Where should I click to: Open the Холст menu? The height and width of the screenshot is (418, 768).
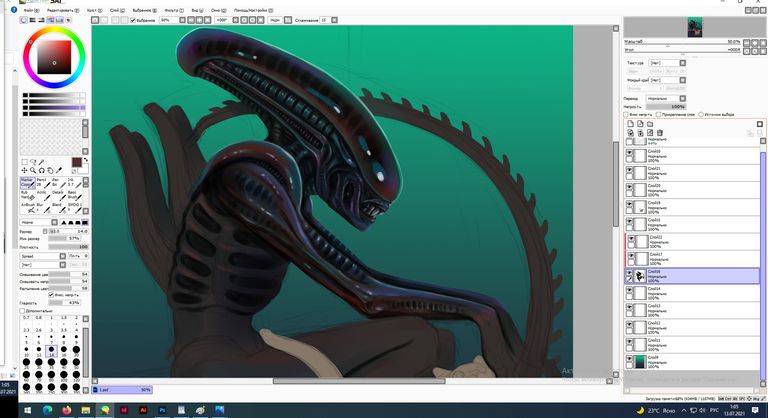point(94,10)
